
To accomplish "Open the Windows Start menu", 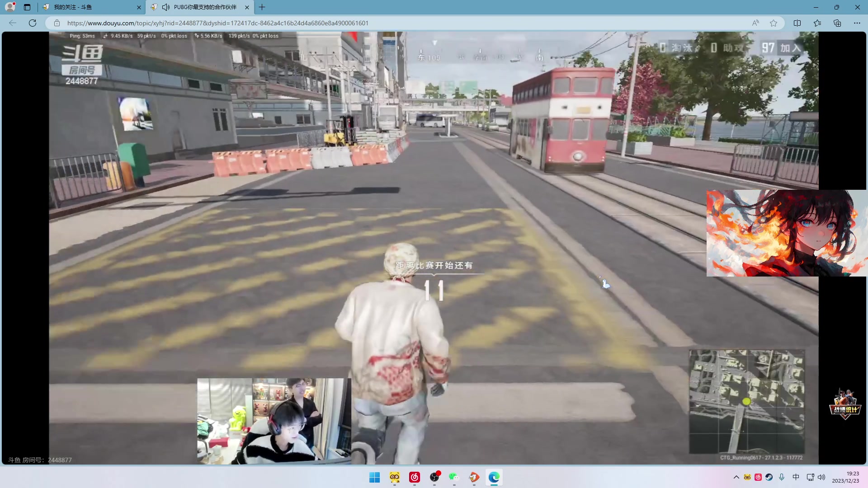I will tap(375, 477).
